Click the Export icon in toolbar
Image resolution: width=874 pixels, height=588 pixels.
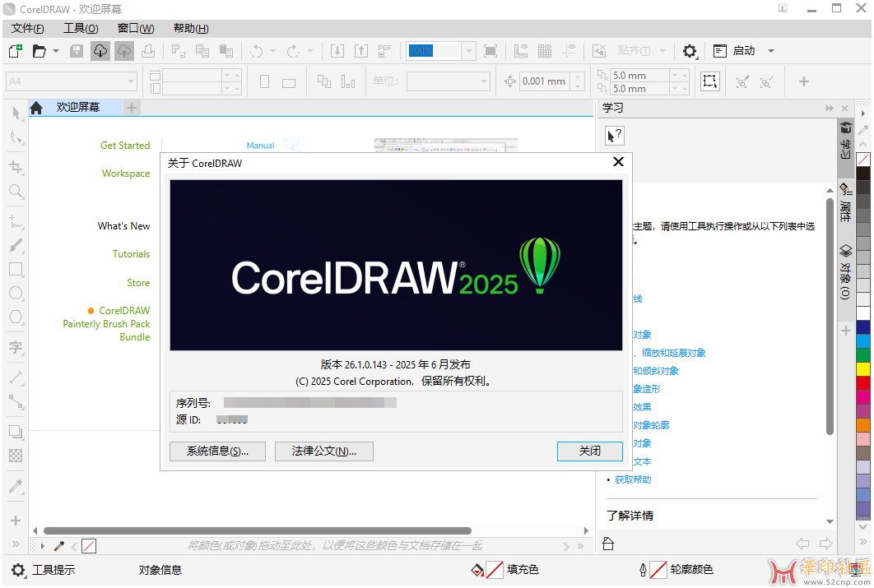point(361,51)
